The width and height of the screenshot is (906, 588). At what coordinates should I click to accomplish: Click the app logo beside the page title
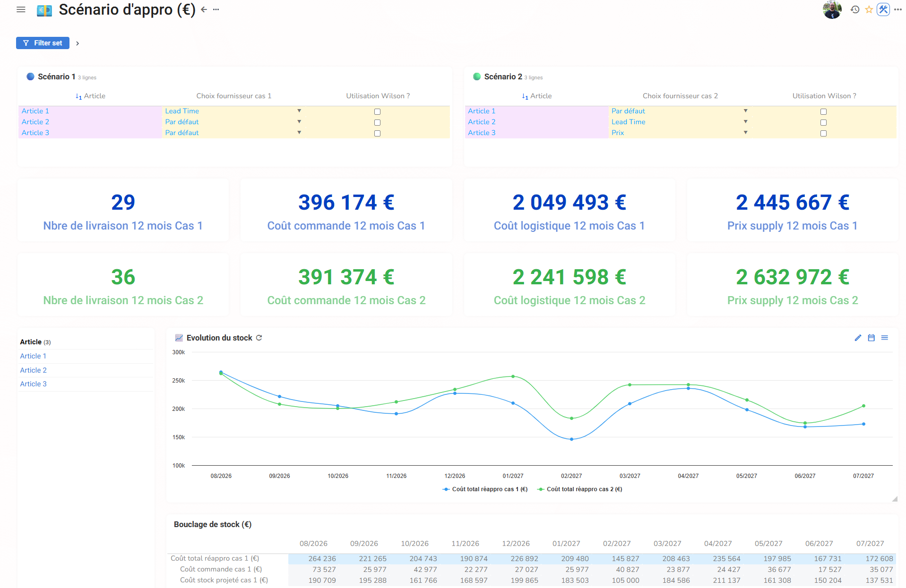(x=44, y=10)
